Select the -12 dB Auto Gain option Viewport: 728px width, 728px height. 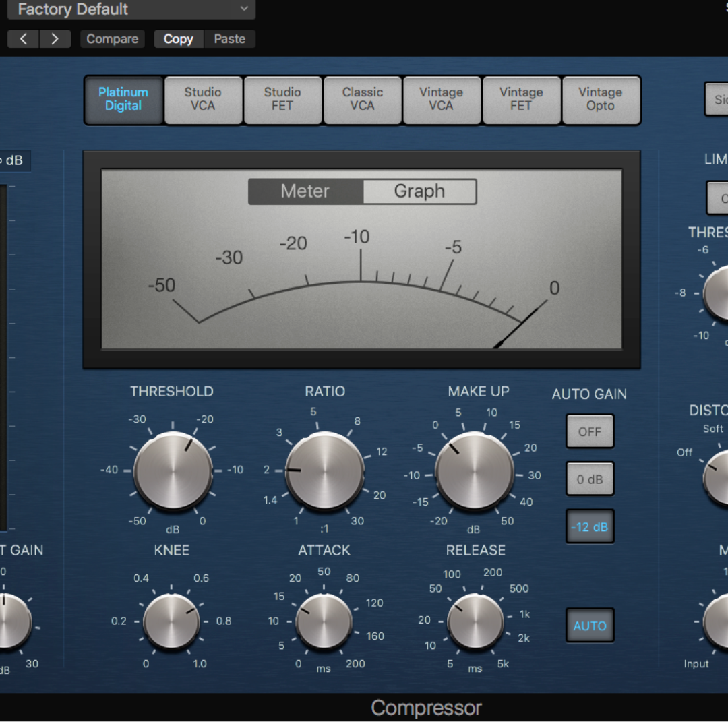[x=590, y=526]
